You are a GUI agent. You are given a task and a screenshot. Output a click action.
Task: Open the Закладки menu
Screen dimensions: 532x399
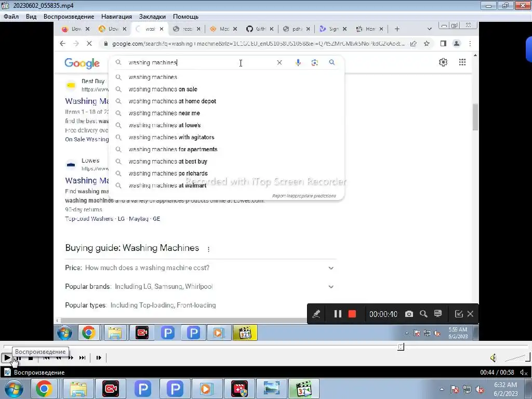pyautogui.click(x=152, y=17)
